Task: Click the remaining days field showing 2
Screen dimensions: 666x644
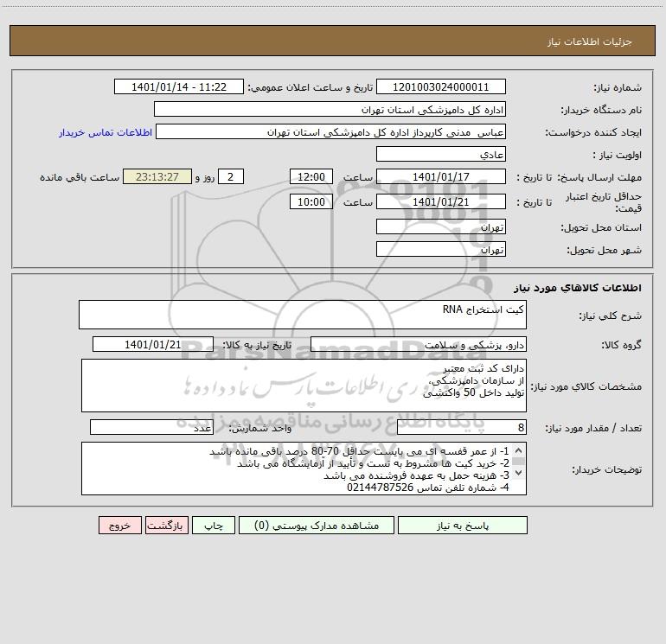Action: (x=231, y=176)
